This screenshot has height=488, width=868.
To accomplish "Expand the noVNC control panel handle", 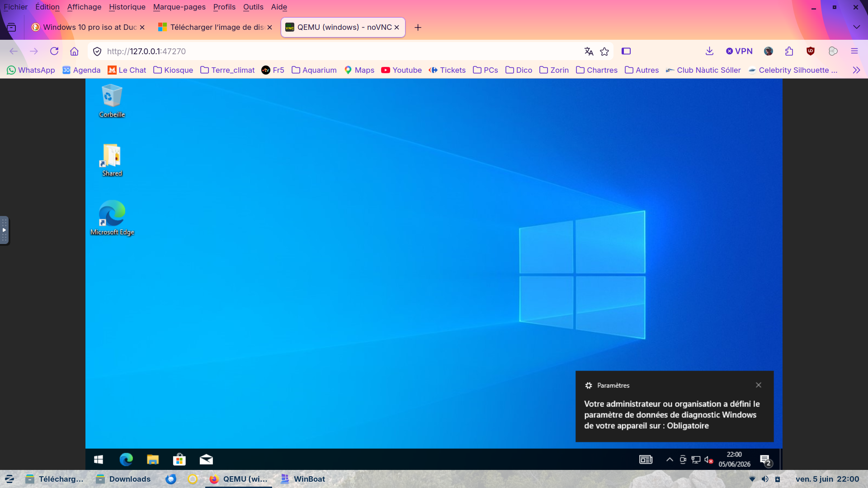I will coord(4,230).
